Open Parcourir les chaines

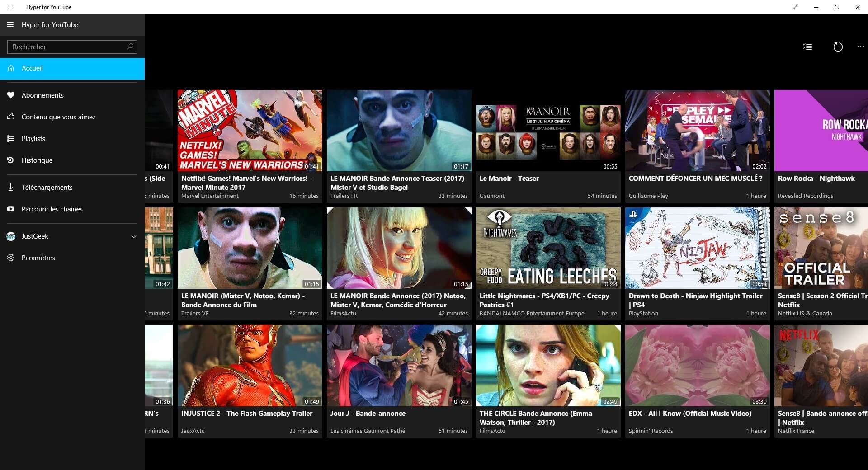(72, 209)
